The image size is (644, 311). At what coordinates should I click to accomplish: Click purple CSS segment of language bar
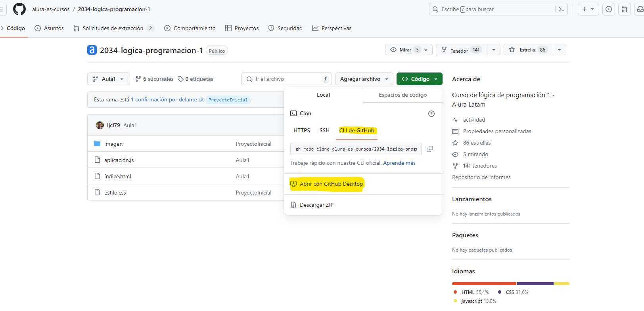click(x=535, y=284)
